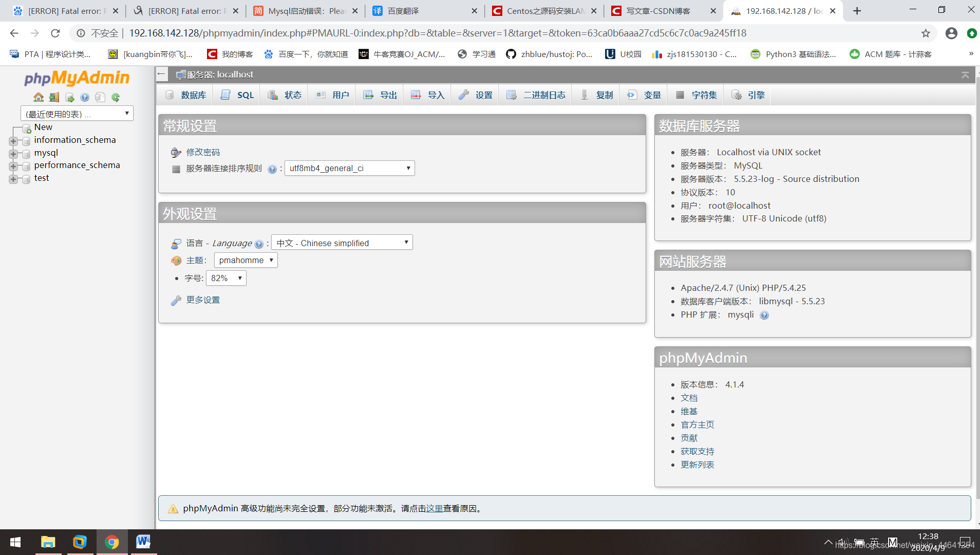
Task: Open the 导出 (Export) tab
Action: pos(380,95)
